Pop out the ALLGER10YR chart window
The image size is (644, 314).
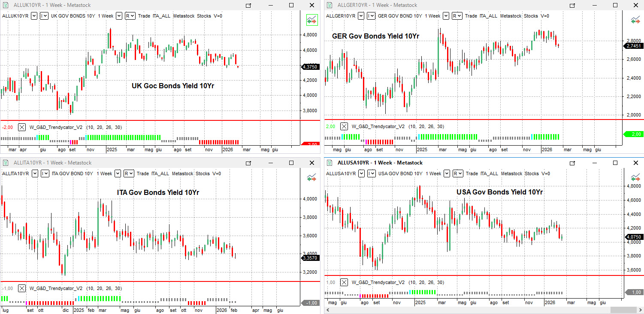(x=572, y=5)
